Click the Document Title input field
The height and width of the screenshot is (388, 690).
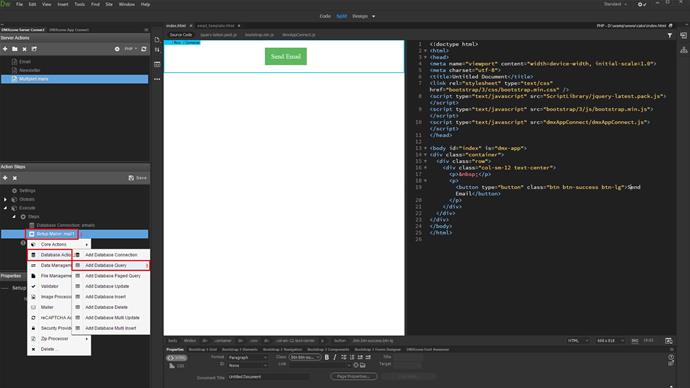coord(268,377)
